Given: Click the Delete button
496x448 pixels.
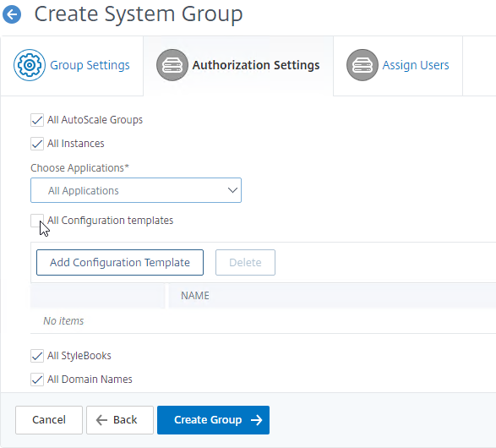Looking at the screenshot, I should tap(246, 263).
